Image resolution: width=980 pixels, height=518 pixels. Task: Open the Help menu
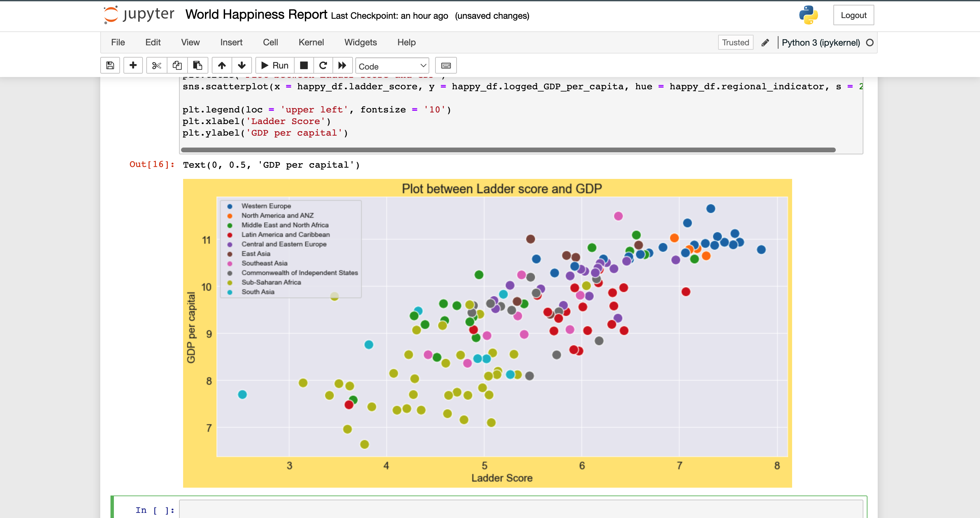[x=406, y=42]
